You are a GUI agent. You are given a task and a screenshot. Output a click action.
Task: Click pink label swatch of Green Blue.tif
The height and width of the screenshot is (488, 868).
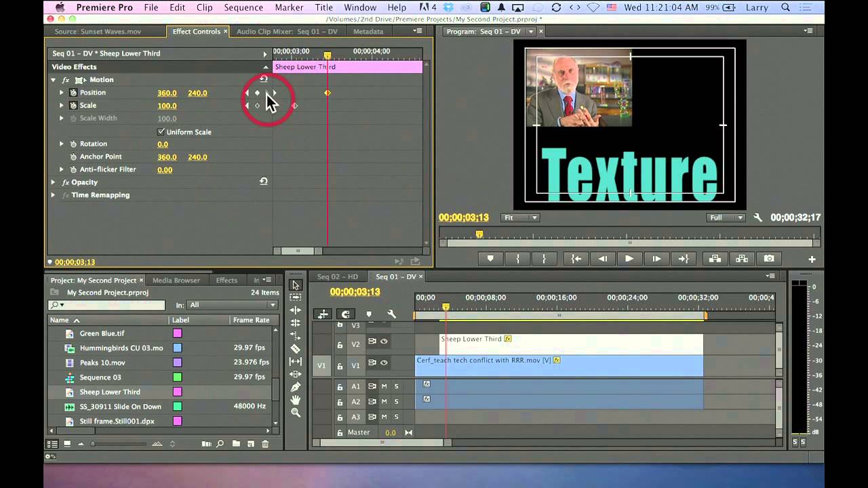tap(177, 333)
